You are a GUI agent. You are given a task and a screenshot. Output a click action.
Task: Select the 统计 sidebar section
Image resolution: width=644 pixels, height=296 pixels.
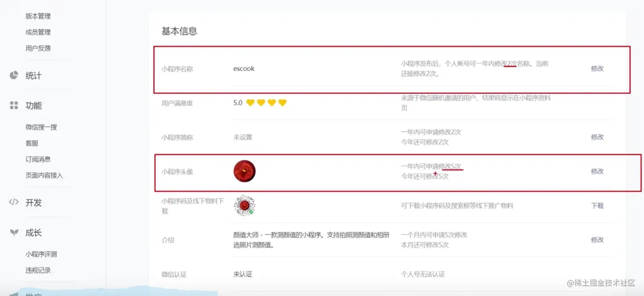click(34, 75)
